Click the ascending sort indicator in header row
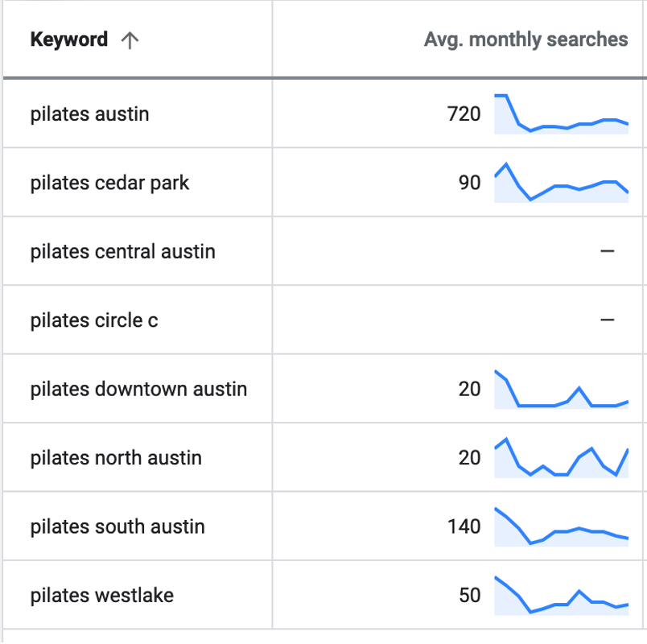 pyautogui.click(x=131, y=39)
